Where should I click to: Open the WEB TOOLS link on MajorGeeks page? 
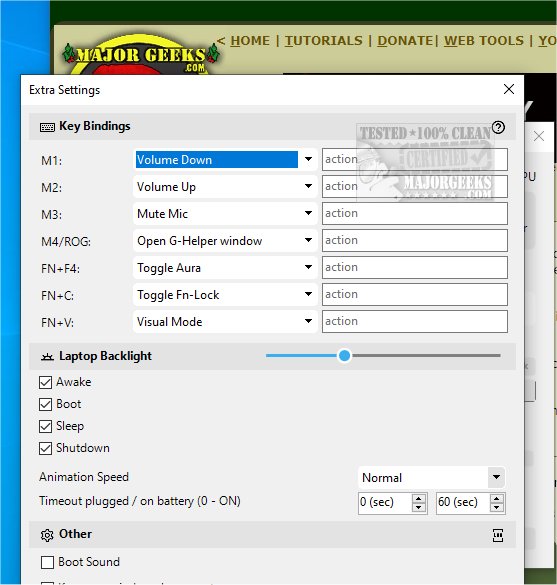[484, 41]
